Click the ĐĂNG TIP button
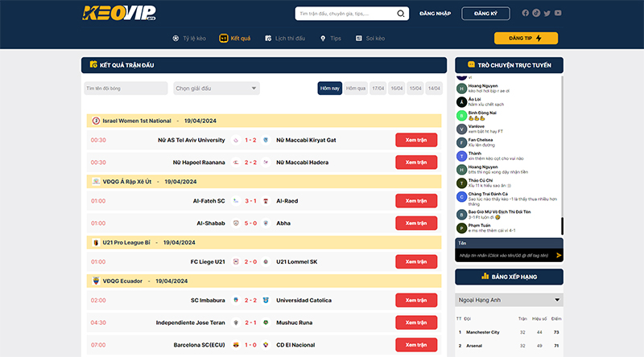The width and height of the screenshot is (644, 357). click(x=526, y=38)
